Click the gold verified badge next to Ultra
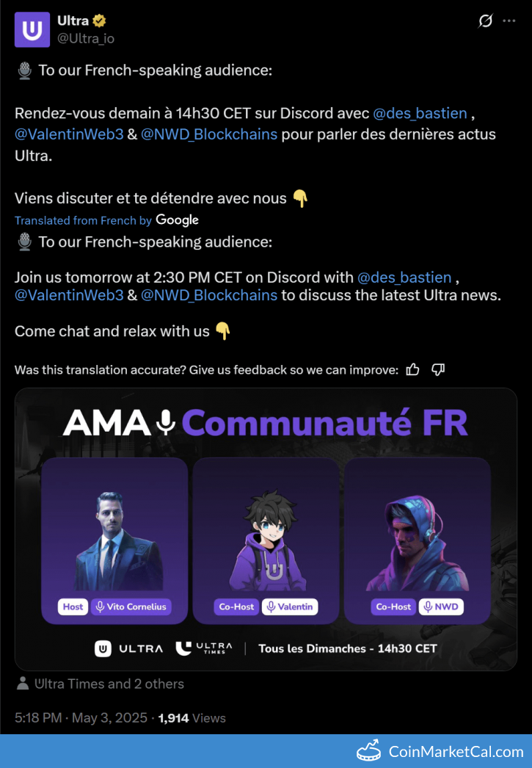532x768 pixels. [x=99, y=21]
